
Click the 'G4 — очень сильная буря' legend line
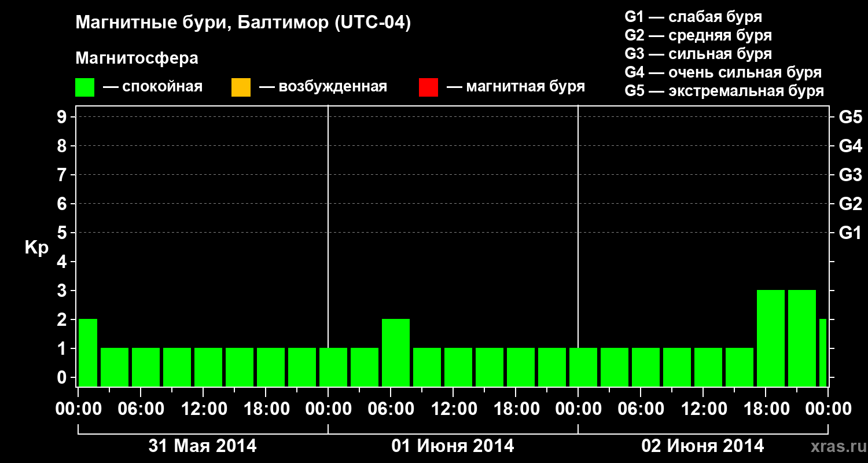(723, 72)
